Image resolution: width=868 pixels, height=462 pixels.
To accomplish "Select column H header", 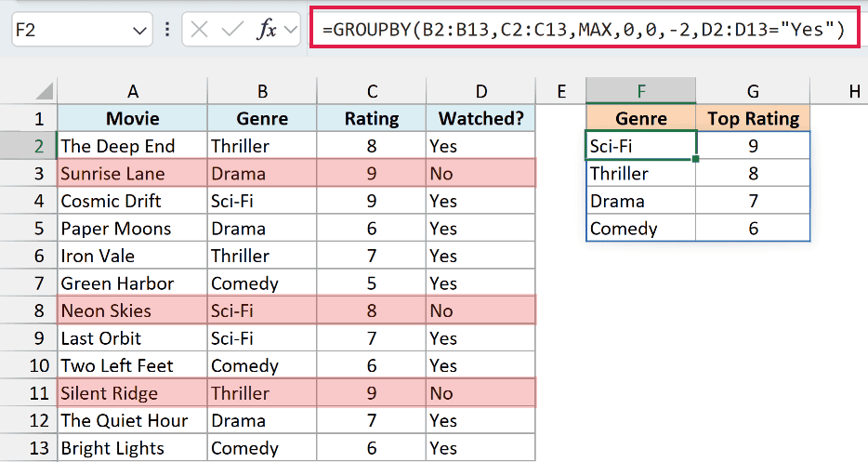I will (x=839, y=91).
